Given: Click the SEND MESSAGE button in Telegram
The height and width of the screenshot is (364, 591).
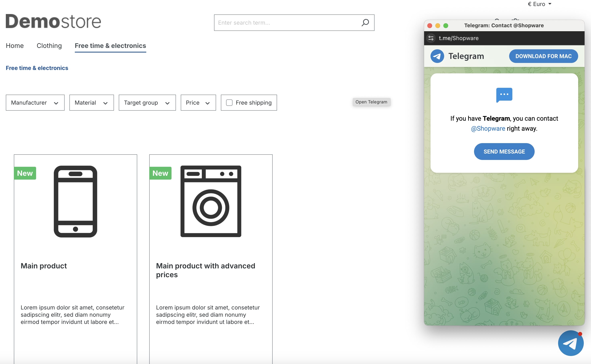Looking at the screenshot, I should (504, 151).
